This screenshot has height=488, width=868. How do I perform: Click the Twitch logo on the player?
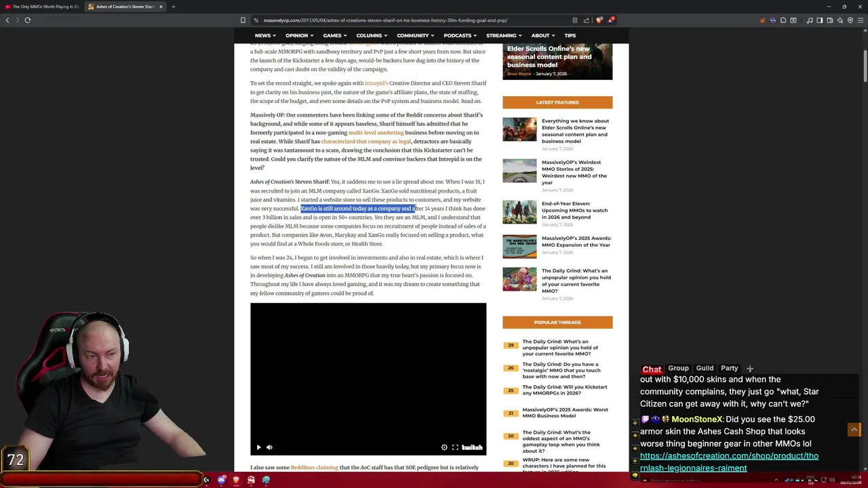(x=472, y=447)
